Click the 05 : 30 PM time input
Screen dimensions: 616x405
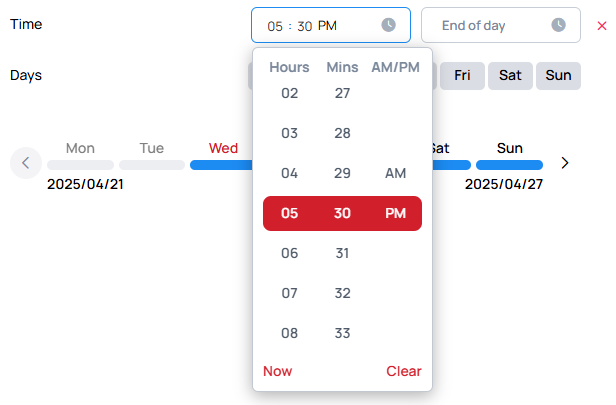pos(331,25)
